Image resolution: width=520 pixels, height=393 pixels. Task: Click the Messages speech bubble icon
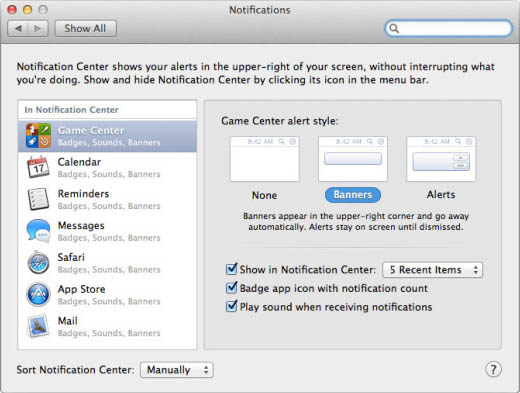38,230
